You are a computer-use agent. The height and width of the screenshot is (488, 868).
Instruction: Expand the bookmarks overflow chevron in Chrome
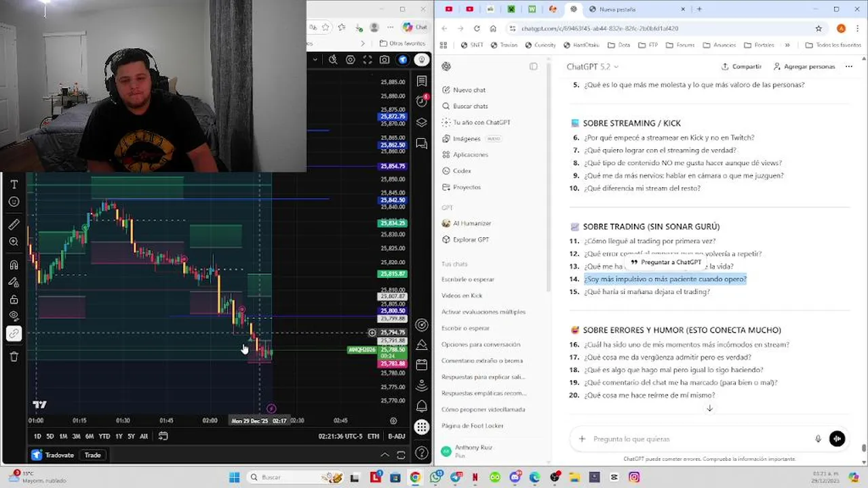click(x=787, y=45)
